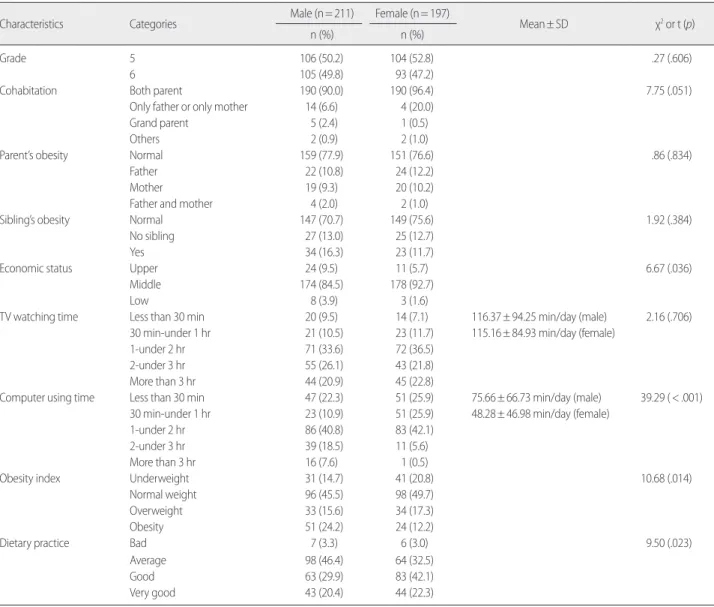Select the 'Economic status' label
The image size is (714, 607).
pyautogui.click(x=36, y=268)
